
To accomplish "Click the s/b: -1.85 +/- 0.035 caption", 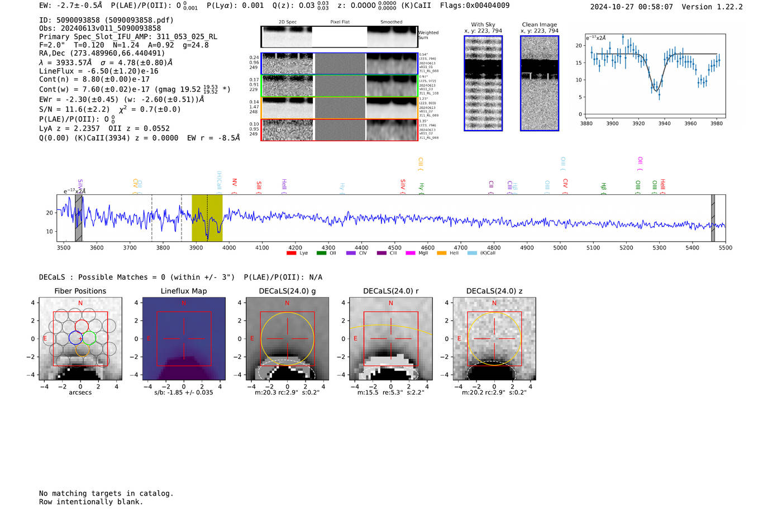I will (x=184, y=392).
